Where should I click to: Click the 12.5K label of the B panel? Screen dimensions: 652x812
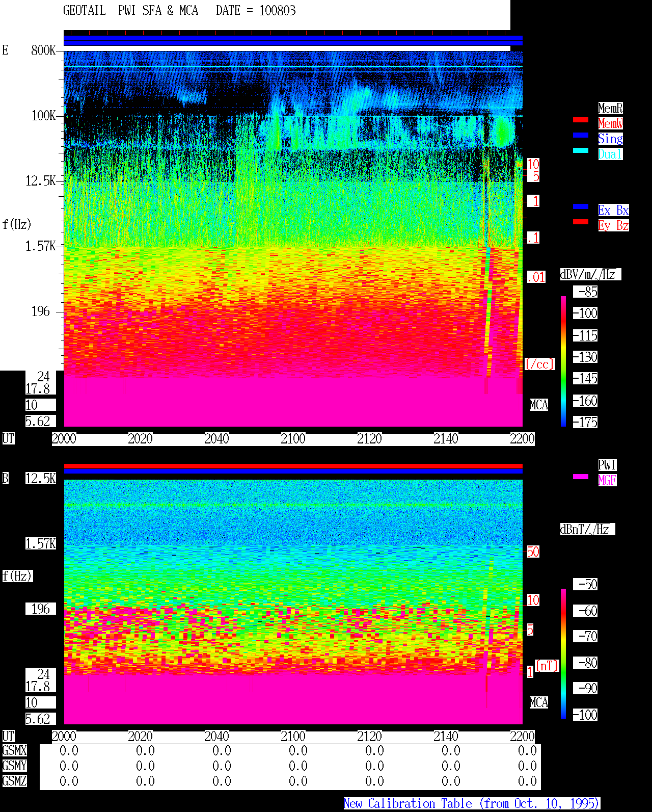point(41,478)
